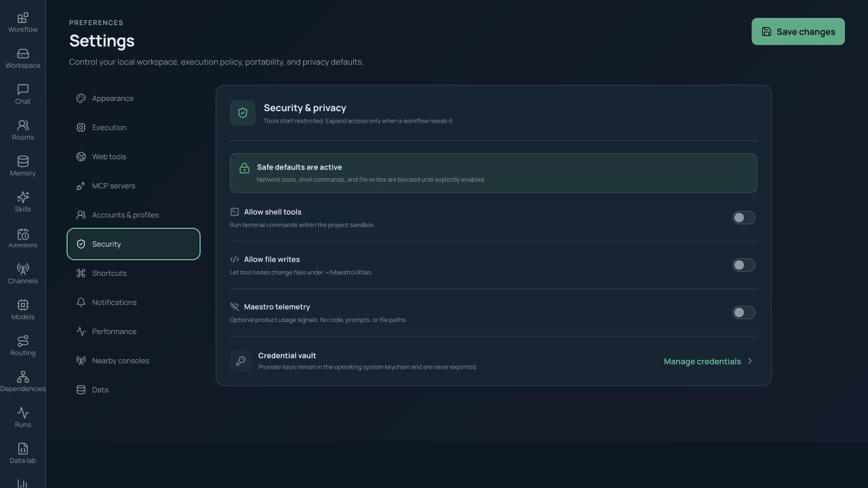Open Channels in the sidebar
868x488 pixels.
pos(22,274)
